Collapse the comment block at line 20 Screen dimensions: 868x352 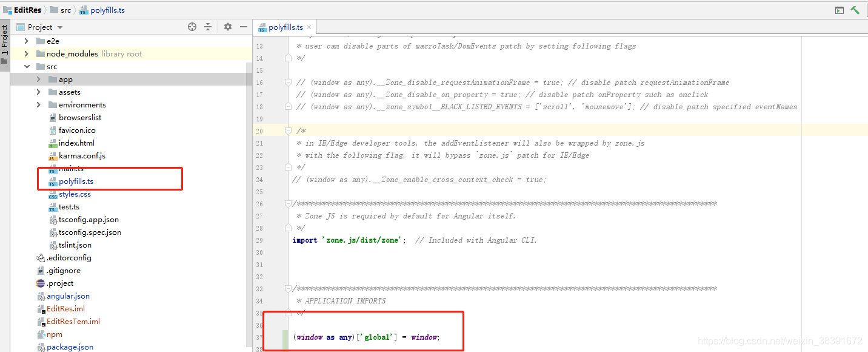pos(287,130)
